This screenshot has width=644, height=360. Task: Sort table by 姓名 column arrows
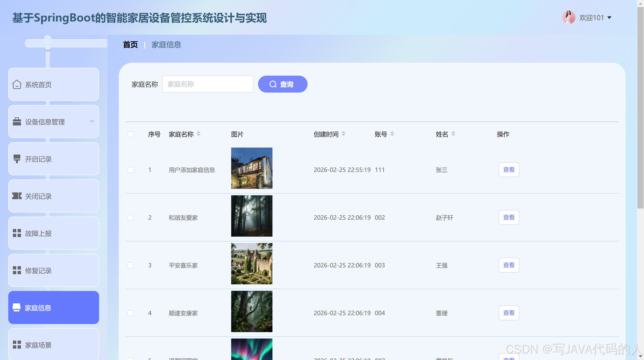click(x=453, y=134)
